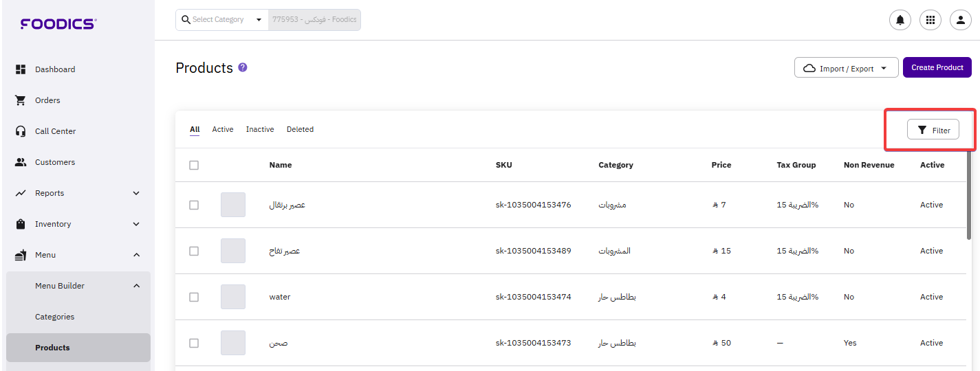Open the Import / Export dropdown
Image resolution: width=980 pixels, height=371 pixels.
[x=846, y=68]
